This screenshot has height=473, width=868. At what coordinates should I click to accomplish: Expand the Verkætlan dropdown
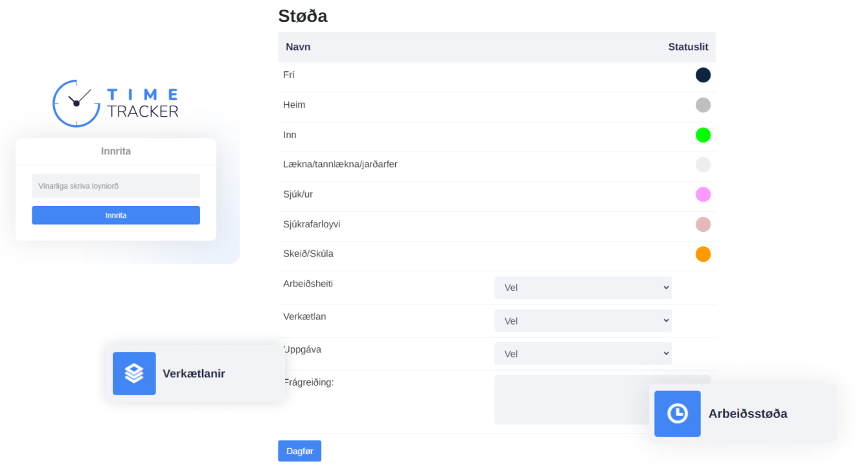[x=582, y=321]
